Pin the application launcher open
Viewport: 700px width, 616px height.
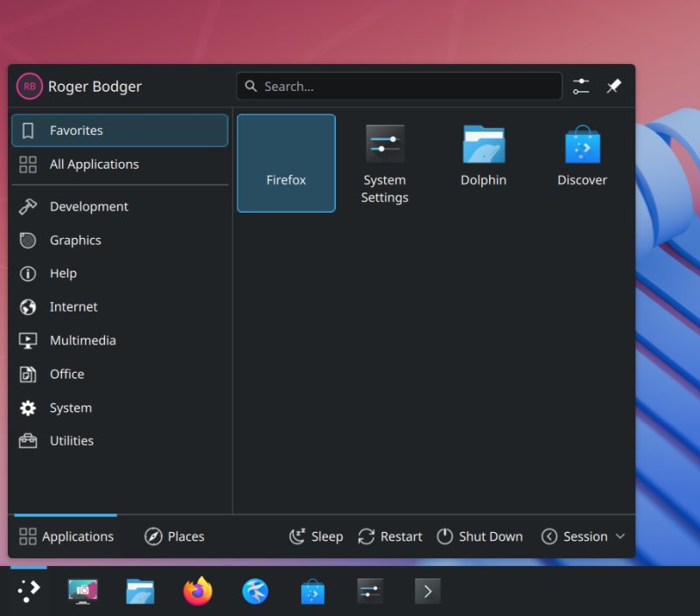click(x=613, y=86)
